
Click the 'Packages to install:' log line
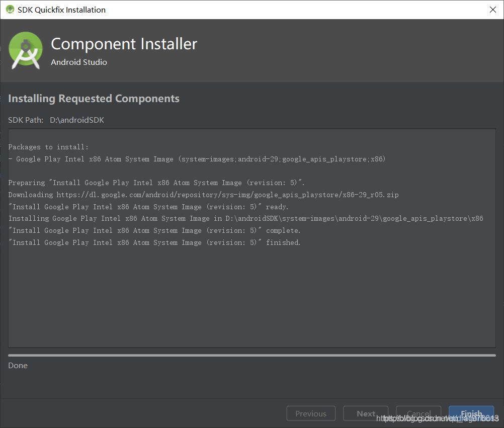tap(48, 147)
